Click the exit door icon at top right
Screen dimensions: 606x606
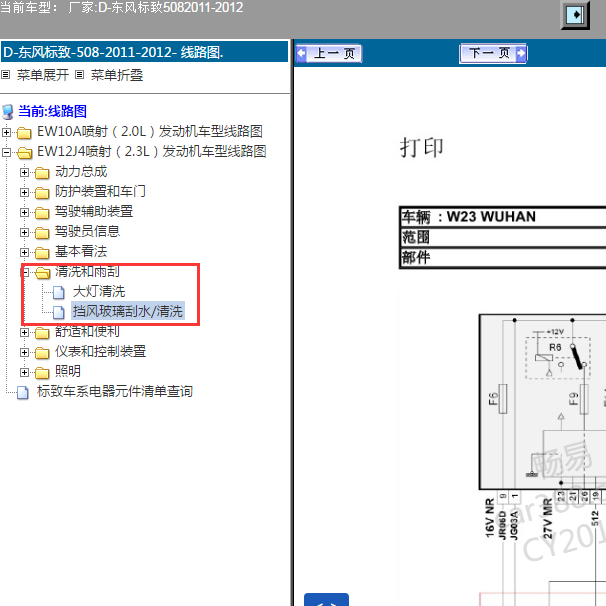tap(575, 15)
